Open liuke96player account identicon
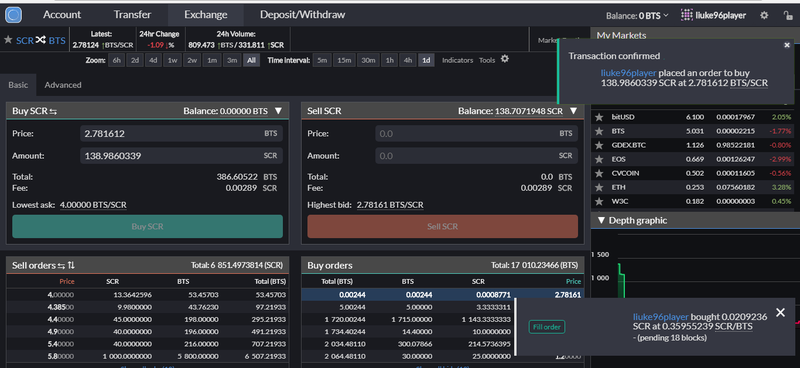The image size is (800, 368). click(x=687, y=15)
